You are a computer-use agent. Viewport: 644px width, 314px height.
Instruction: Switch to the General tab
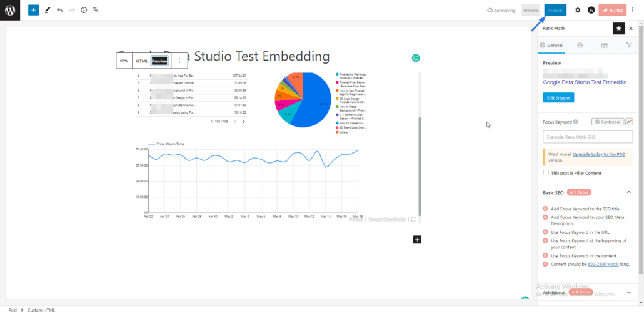(x=551, y=46)
